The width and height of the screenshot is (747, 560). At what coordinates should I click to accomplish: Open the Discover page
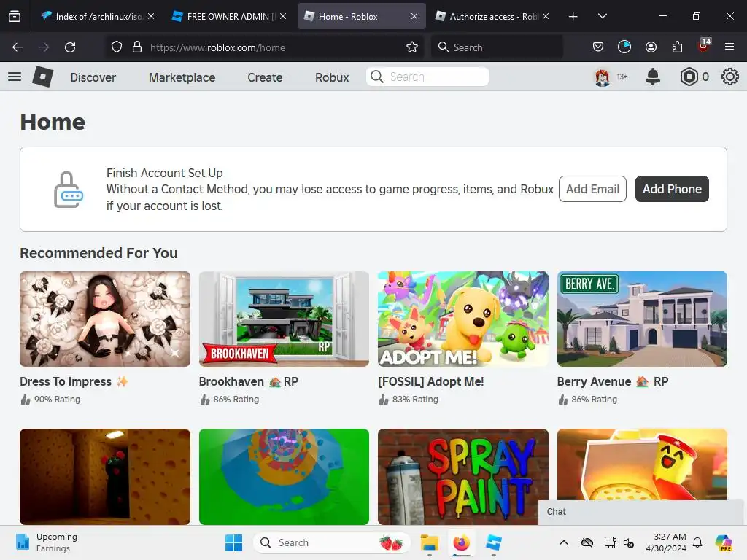coord(93,77)
